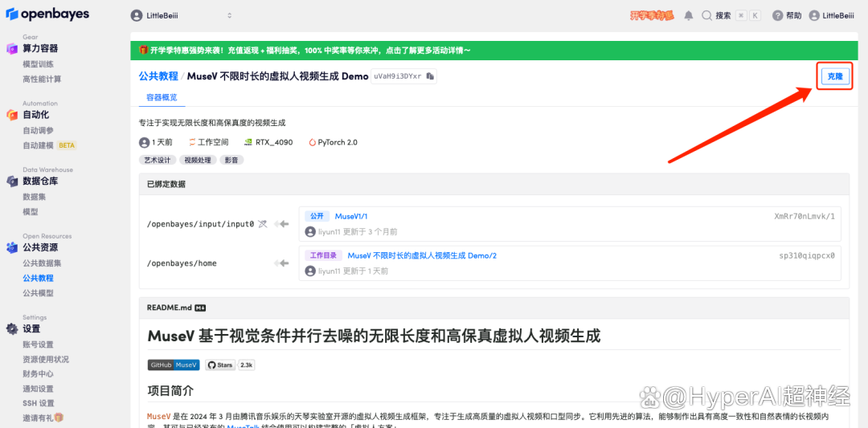
Task: Open the LittleBeiii user menu at top right
Action: pos(832,15)
